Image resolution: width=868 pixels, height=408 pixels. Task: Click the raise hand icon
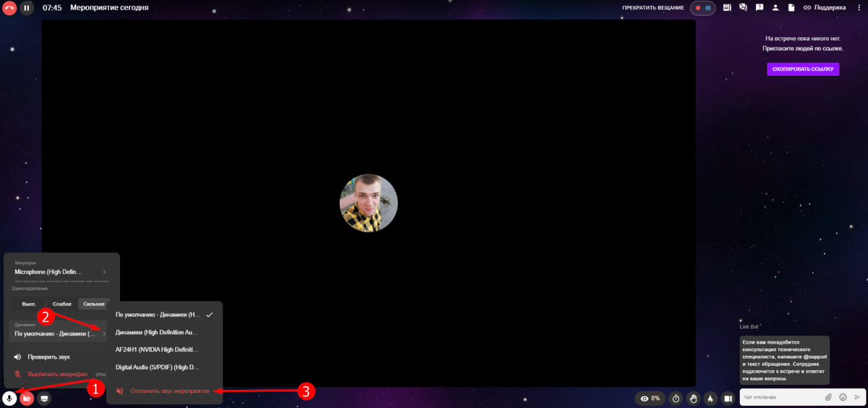693,399
